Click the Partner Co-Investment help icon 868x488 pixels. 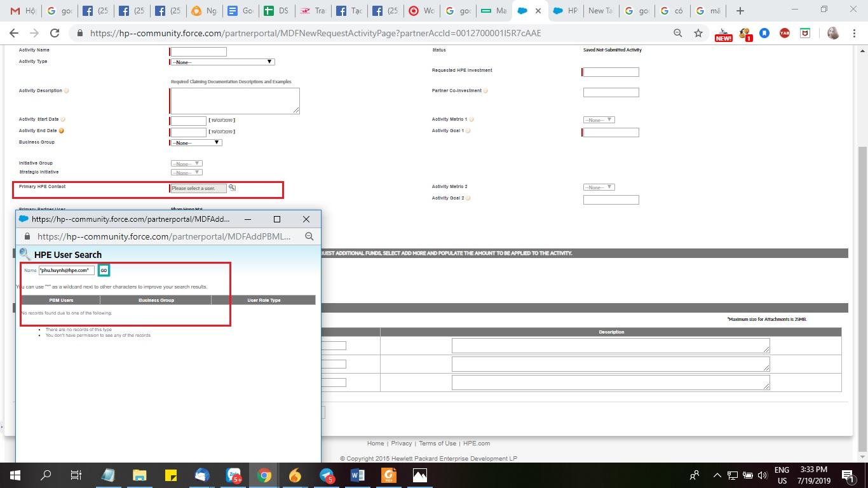(485, 91)
